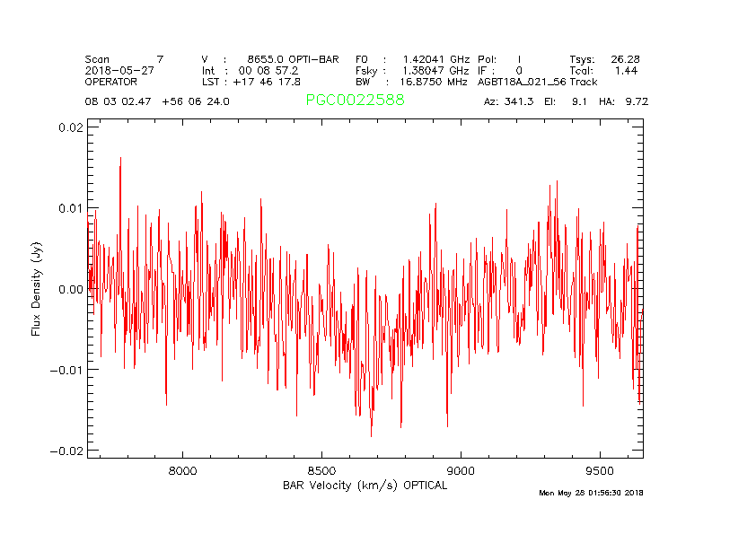This screenshot has height=534, width=756.
Task: Click the 8500 x-axis tick label
Action: (321, 470)
